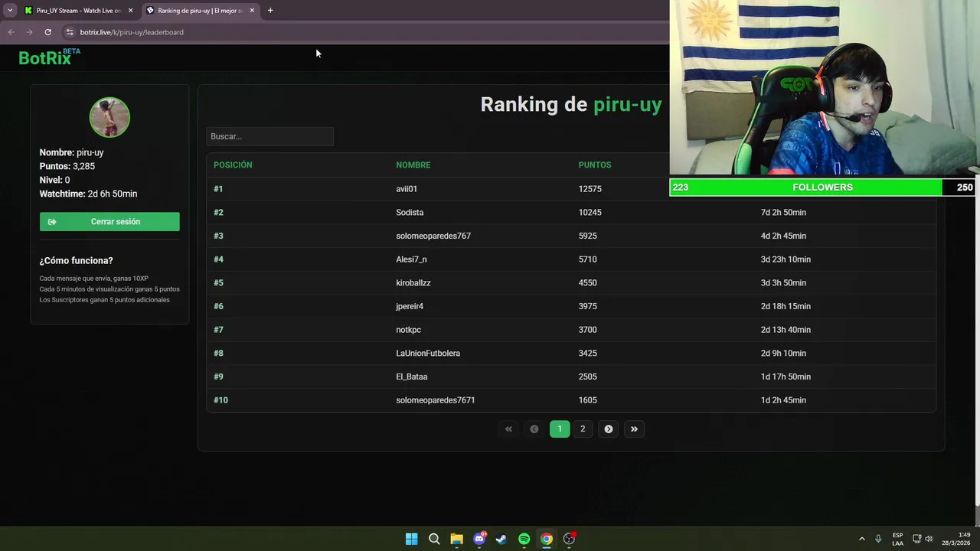Select user solomeoparedes7671 row
The width and height of the screenshot is (980, 551).
(x=571, y=400)
